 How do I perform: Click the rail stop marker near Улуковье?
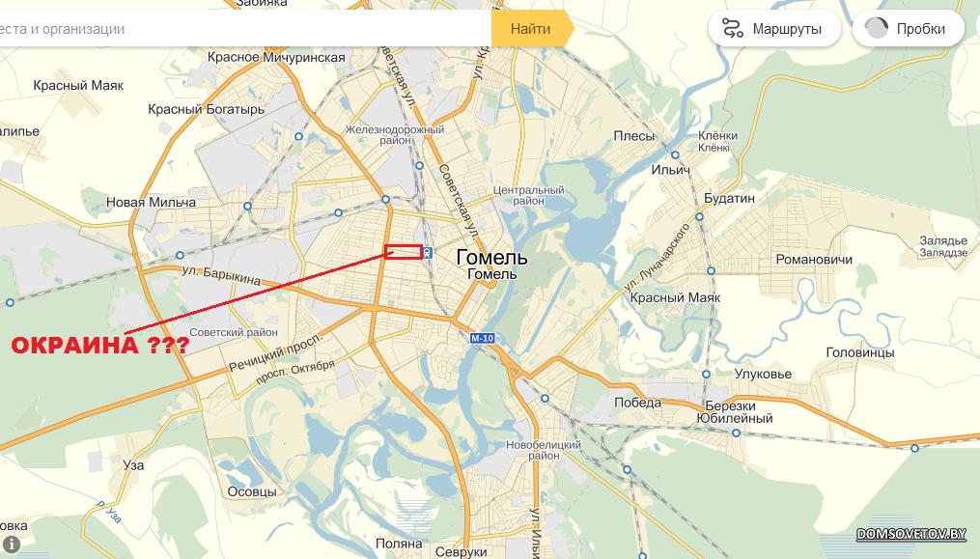click(x=706, y=374)
